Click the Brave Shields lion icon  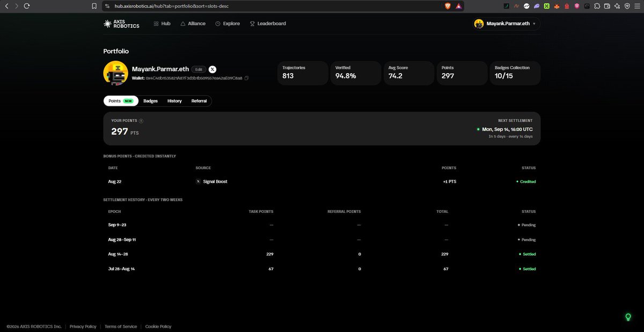point(448,6)
